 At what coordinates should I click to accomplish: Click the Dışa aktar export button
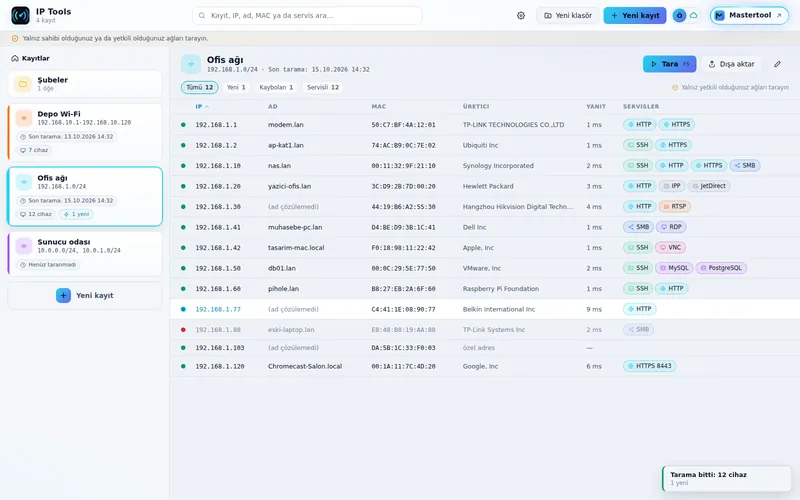(x=731, y=64)
